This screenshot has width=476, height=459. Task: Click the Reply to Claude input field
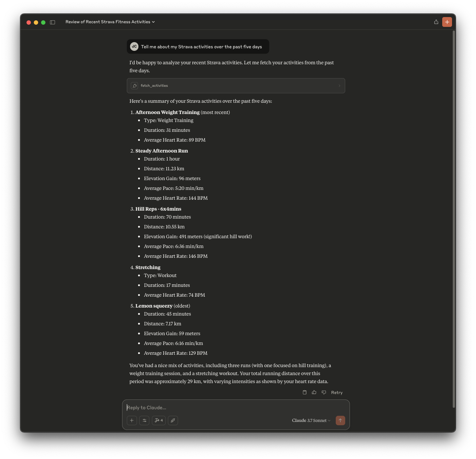[x=236, y=407]
